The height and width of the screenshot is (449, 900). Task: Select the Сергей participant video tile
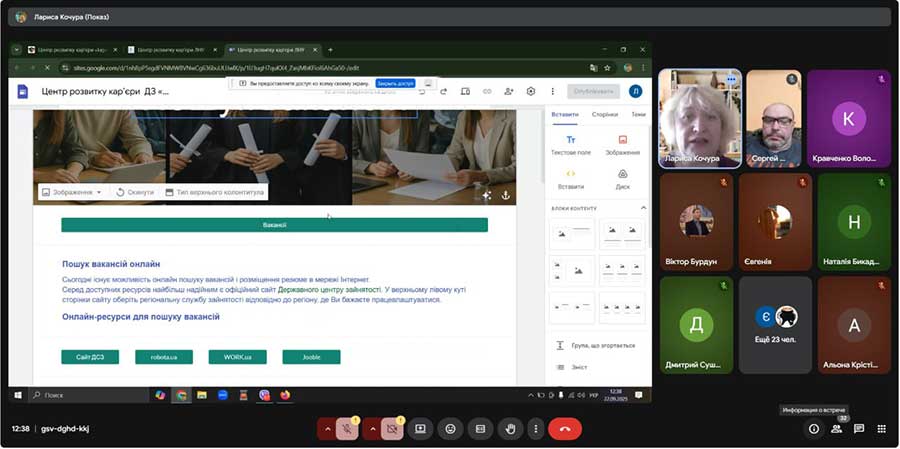pyautogui.click(x=774, y=119)
